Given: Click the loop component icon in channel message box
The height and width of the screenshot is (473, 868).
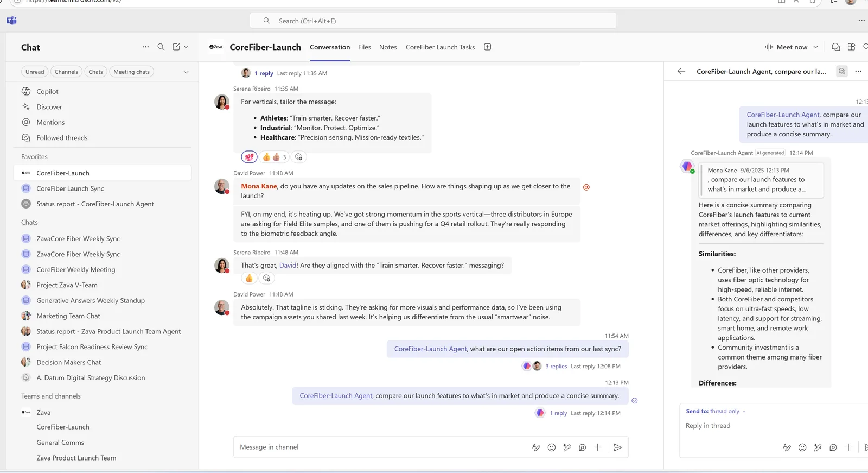Looking at the screenshot, I should tap(582, 447).
